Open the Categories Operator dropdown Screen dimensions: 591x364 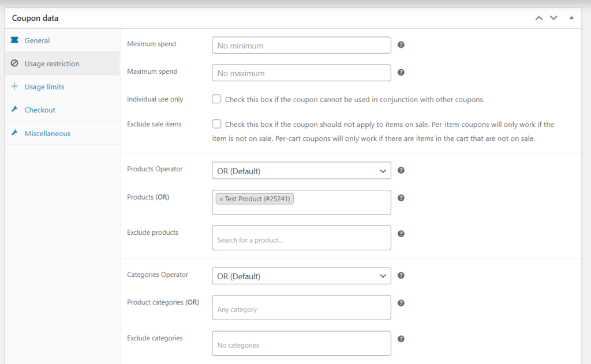[x=301, y=276]
